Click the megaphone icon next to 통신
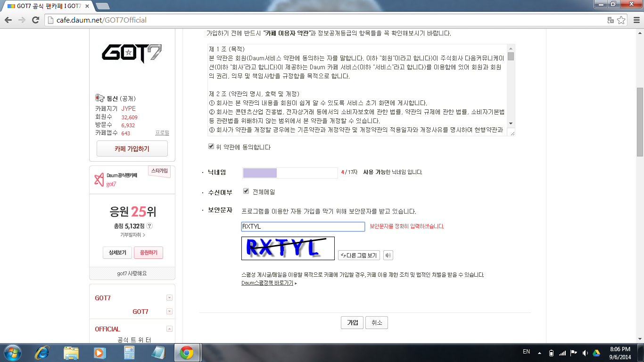 [x=99, y=98]
